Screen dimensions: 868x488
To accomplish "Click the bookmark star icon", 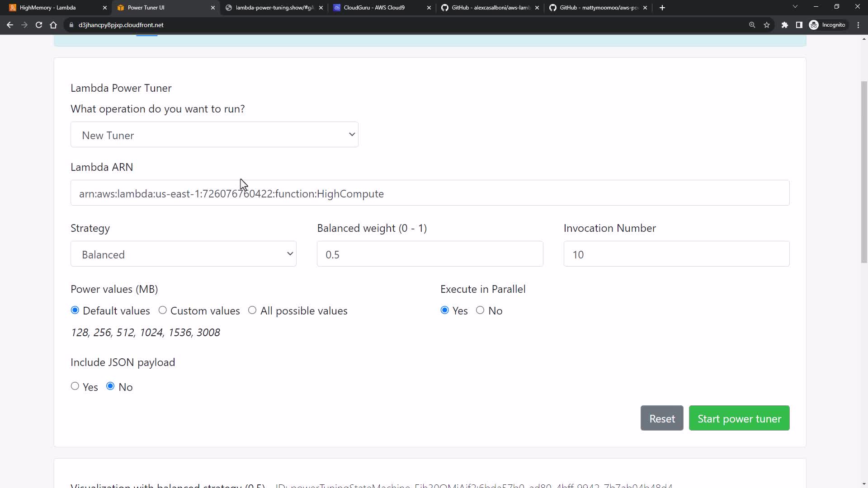I will coord(767,25).
